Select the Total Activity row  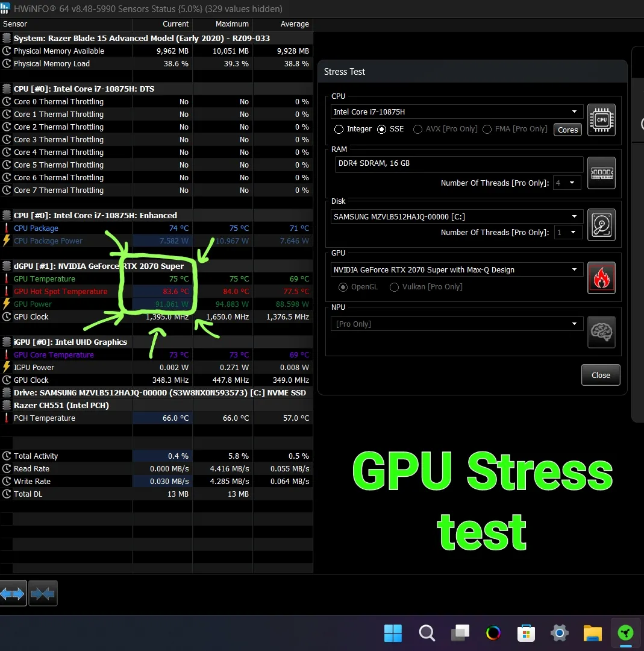(x=157, y=456)
